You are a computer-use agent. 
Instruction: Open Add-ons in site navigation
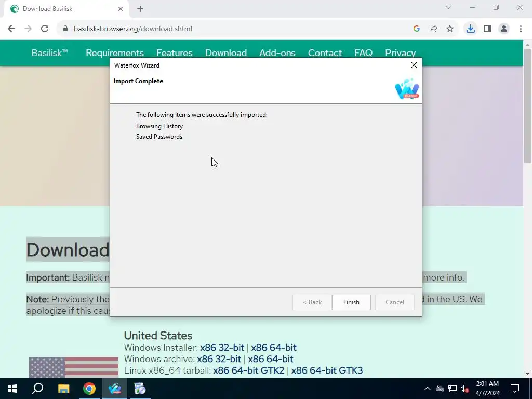click(277, 52)
